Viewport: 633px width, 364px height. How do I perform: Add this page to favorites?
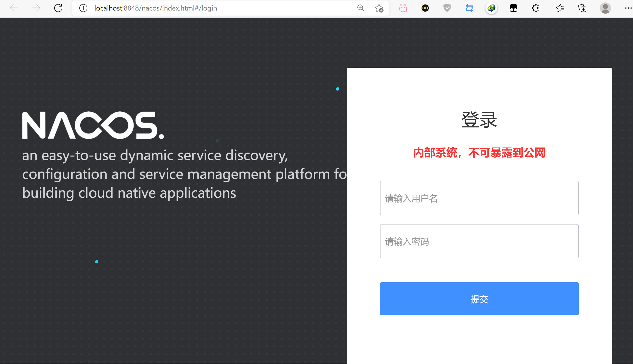pyautogui.click(x=379, y=8)
